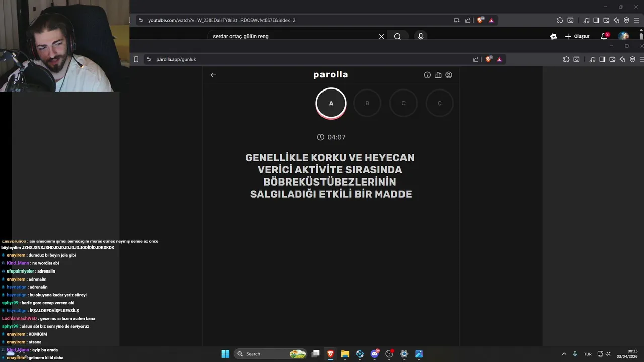Click the bookmark icon in the parolla window

[136, 59]
